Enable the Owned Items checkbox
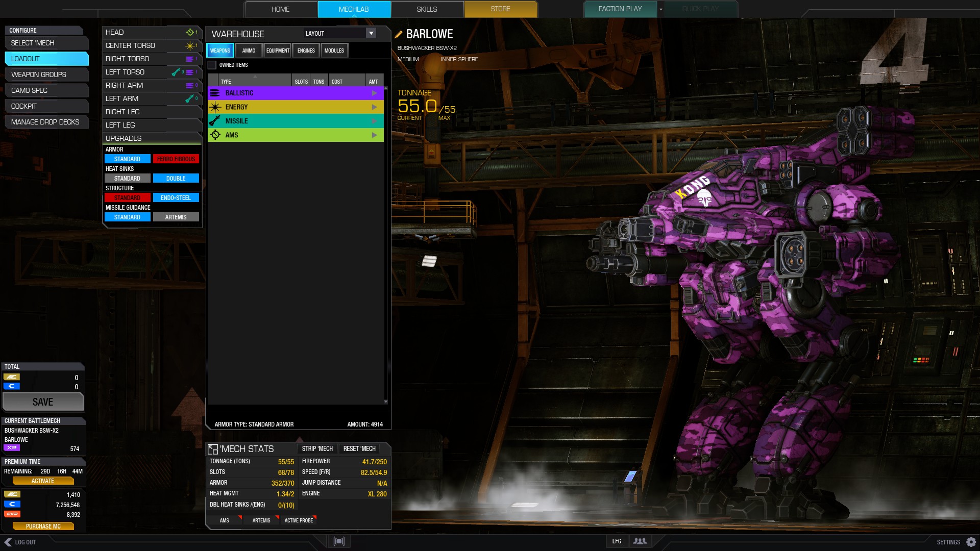 [x=212, y=65]
